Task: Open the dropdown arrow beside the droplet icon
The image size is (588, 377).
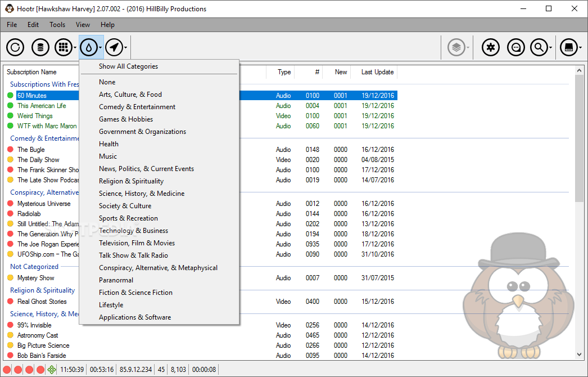Action: pyautogui.click(x=101, y=48)
